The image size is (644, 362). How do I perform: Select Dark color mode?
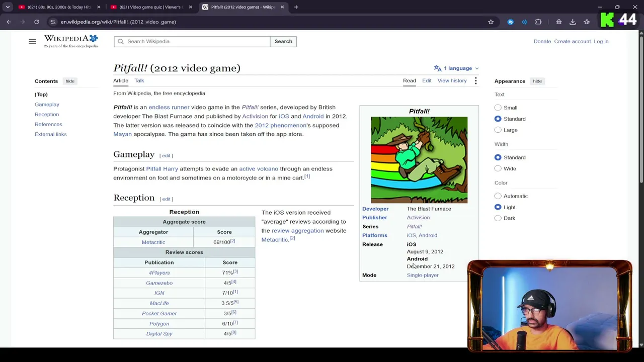[498, 218]
